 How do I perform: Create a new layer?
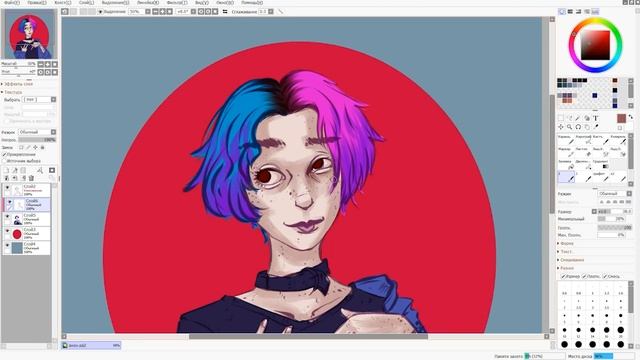(x=7, y=170)
